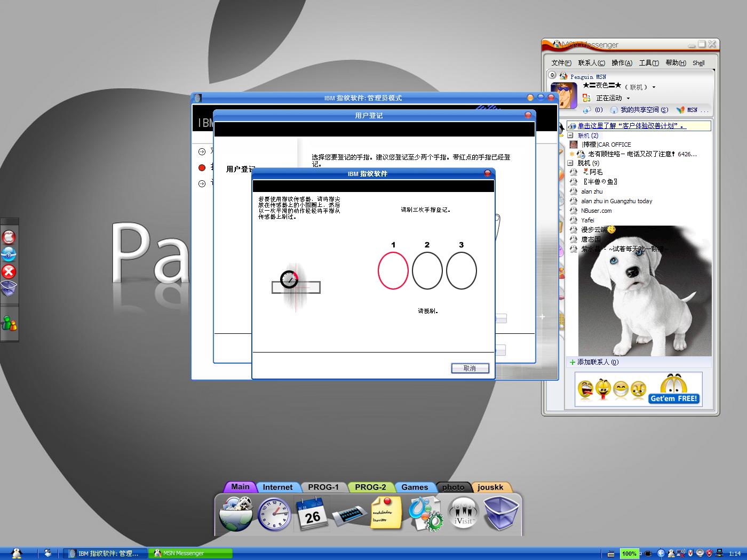Launch the keyboard icon in the dock
747x560 pixels.
(x=349, y=515)
